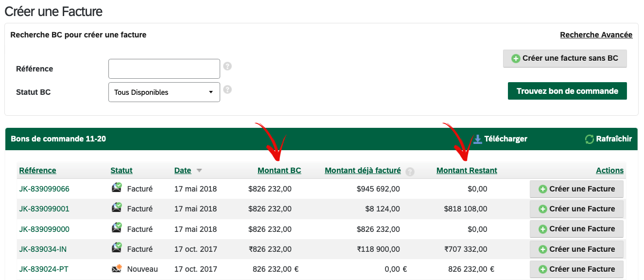Click the 0,00 € invoiced amount
The height and width of the screenshot is (280, 644).
click(396, 269)
